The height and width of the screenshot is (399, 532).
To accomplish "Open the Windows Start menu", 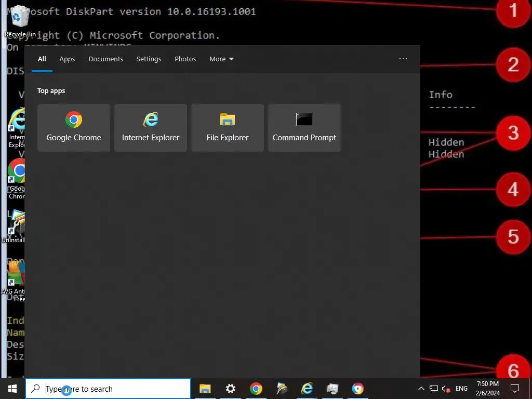I will click(12, 389).
